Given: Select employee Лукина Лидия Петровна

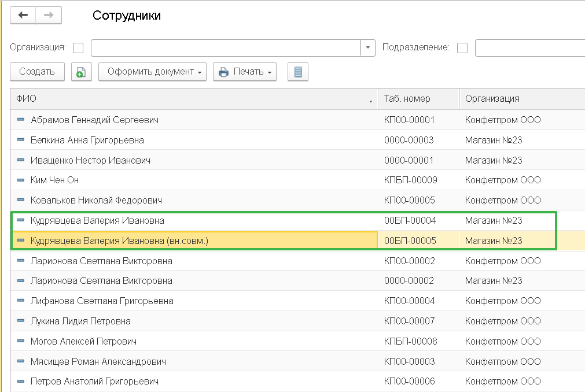Looking at the screenshot, I should click(80, 321).
